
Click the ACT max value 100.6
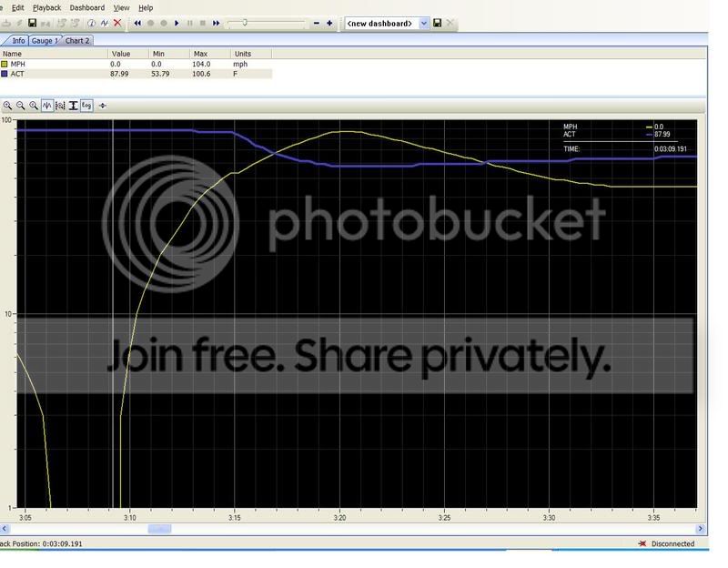pyautogui.click(x=201, y=74)
